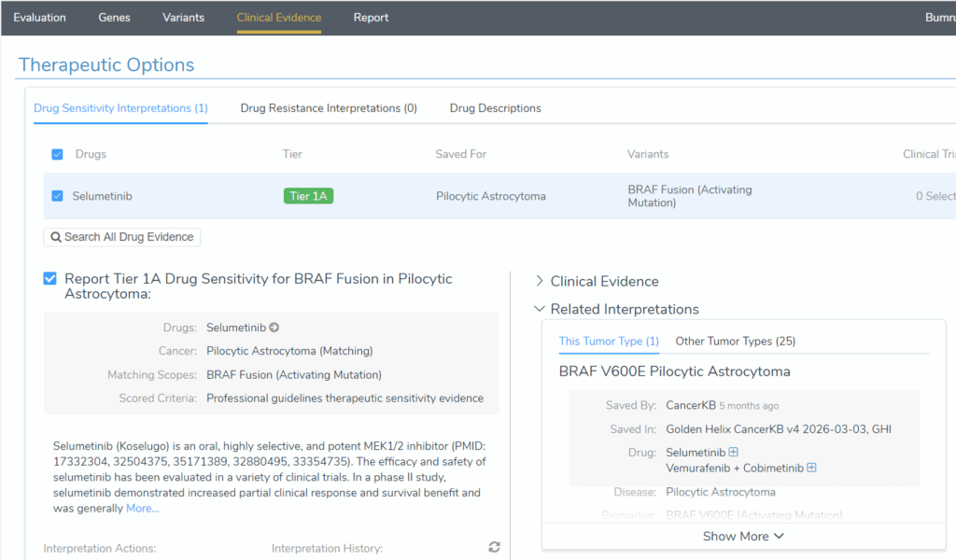Image resolution: width=956 pixels, height=560 pixels.
Task: Open the Report tab
Action: pyautogui.click(x=371, y=18)
